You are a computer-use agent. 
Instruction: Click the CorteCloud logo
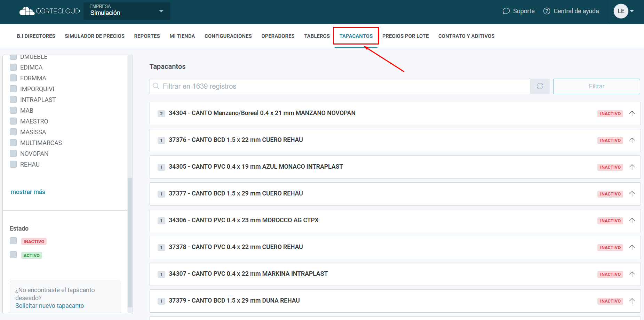(49, 11)
